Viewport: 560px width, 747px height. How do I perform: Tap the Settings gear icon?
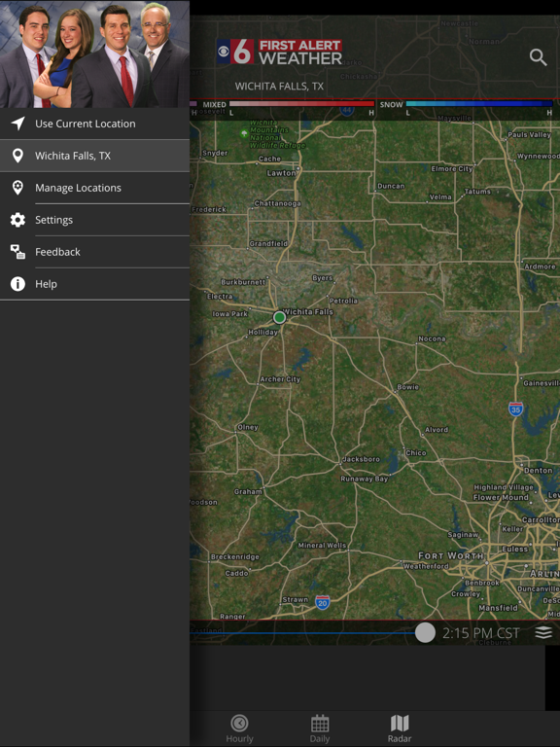point(17,220)
